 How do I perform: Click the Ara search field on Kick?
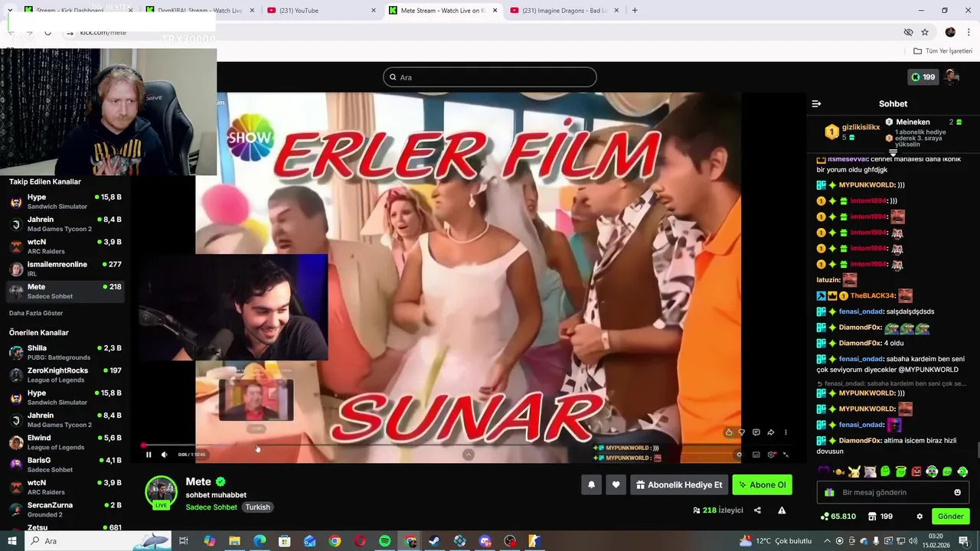click(x=490, y=77)
